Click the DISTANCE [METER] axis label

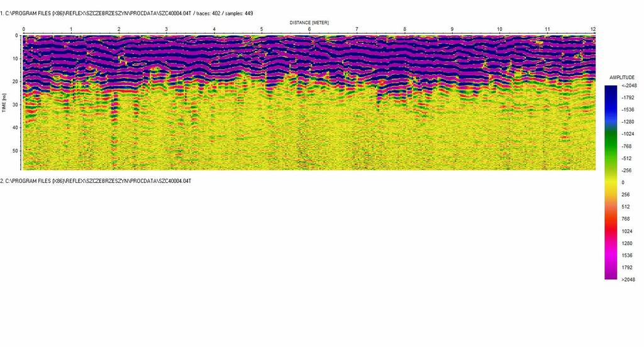[x=309, y=22]
